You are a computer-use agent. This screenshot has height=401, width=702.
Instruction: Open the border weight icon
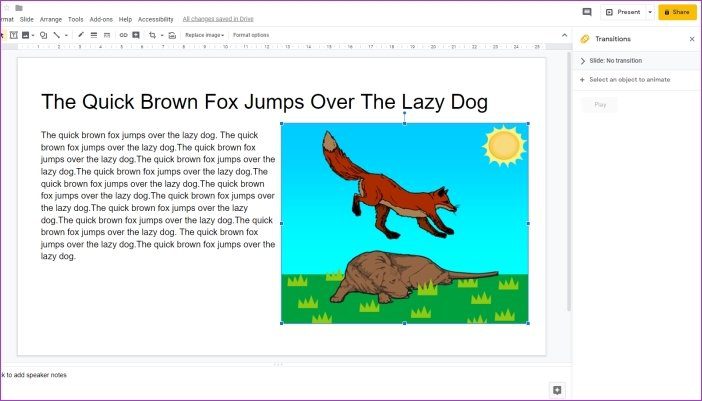coord(94,35)
